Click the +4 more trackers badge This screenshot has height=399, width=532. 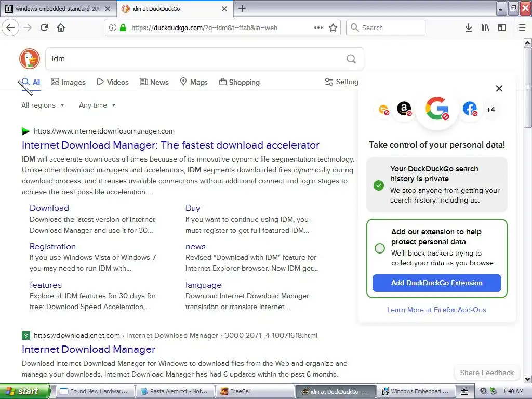[490, 109]
